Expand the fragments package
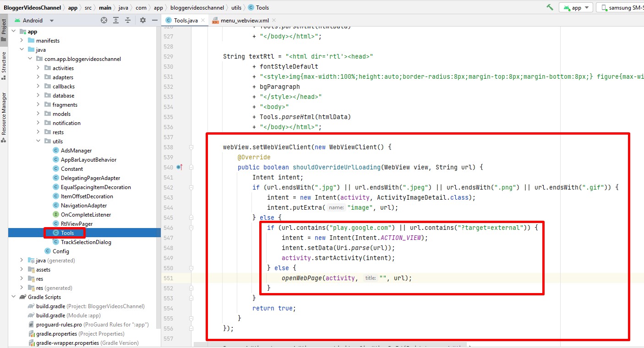 38,105
